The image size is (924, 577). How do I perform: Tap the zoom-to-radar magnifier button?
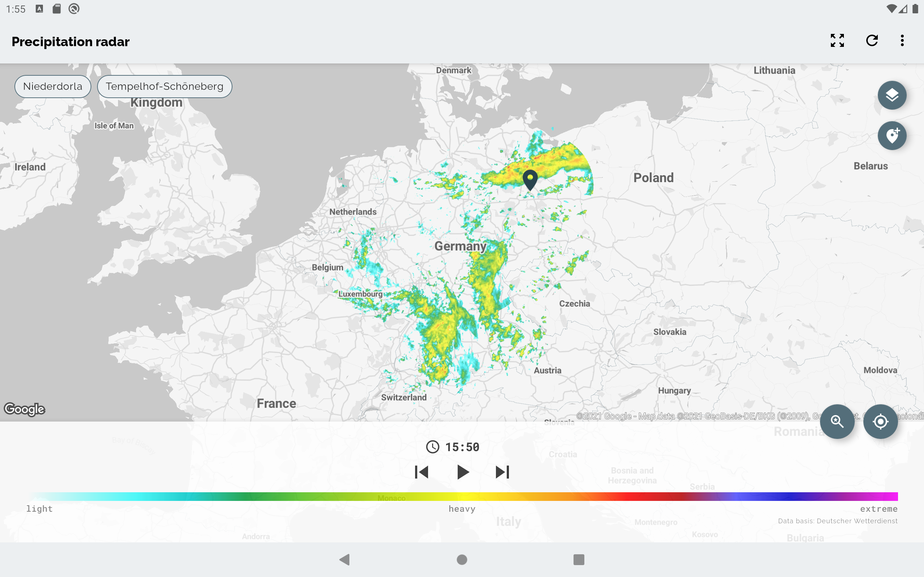point(837,421)
